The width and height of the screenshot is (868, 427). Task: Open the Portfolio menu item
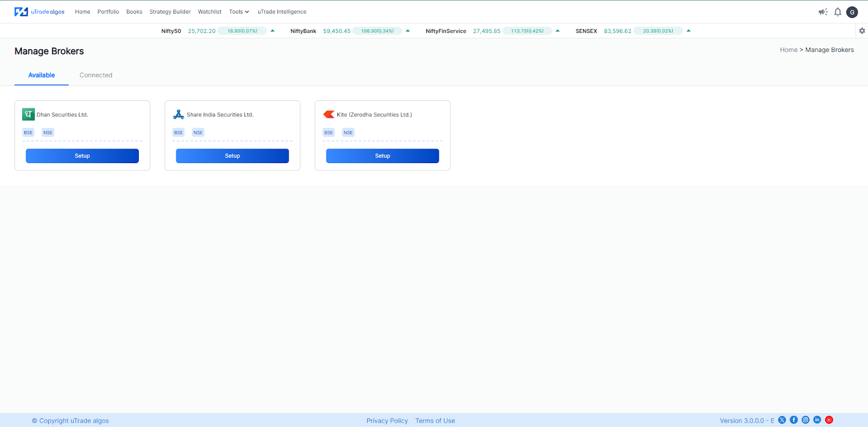108,12
